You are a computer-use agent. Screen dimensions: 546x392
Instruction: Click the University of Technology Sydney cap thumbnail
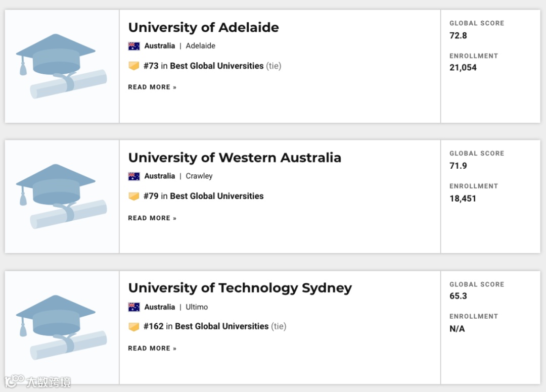61,327
